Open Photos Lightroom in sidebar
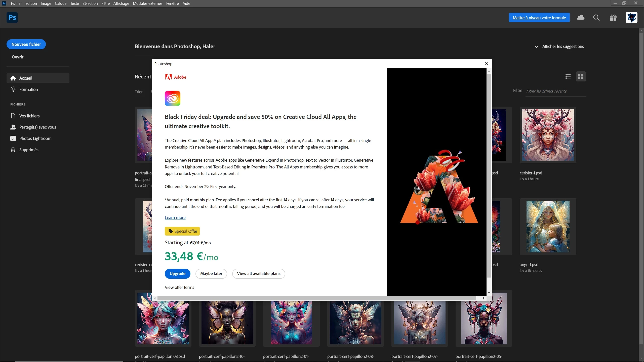 point(35,139)
